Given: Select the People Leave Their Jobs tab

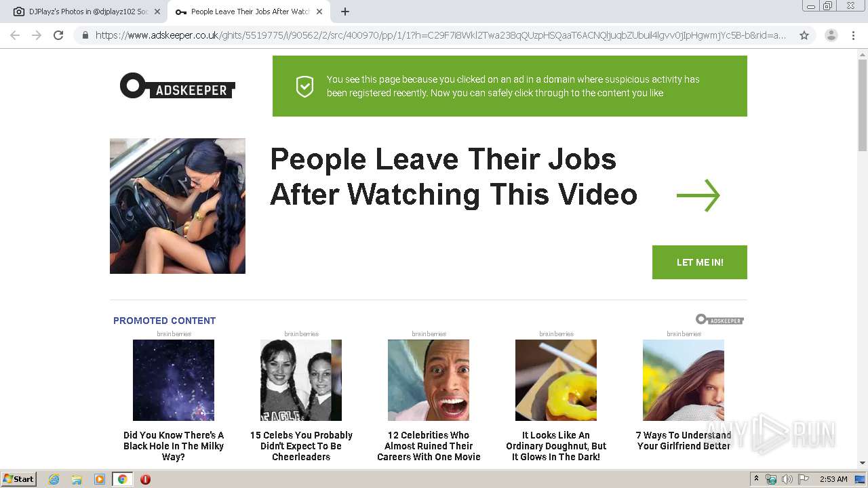Looking at the screenshot, I should (248, 12).
